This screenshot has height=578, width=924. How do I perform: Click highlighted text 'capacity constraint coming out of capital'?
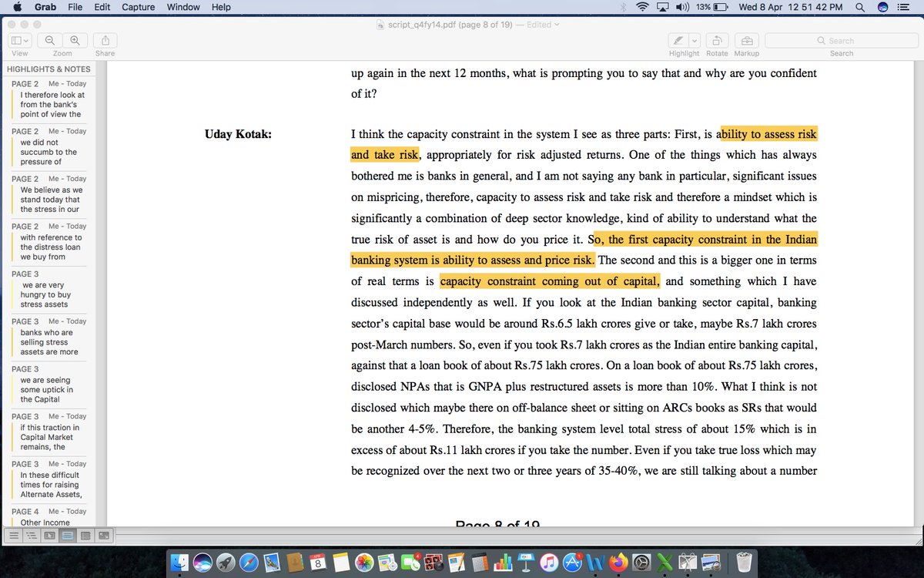(x=550, y=281)
